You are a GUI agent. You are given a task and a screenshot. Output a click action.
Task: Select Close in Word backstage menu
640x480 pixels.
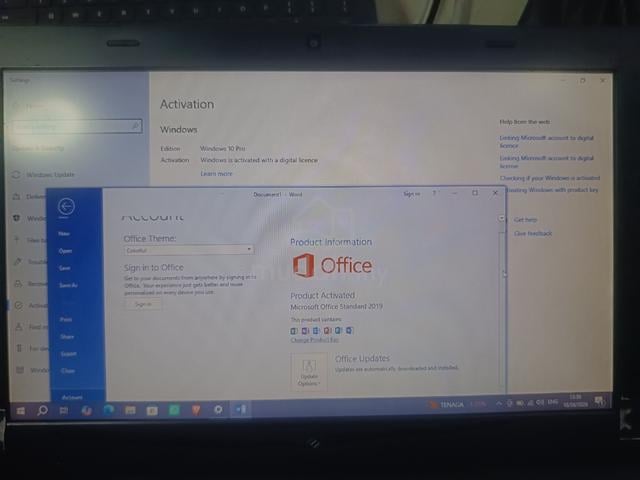(x=68, y=371)
